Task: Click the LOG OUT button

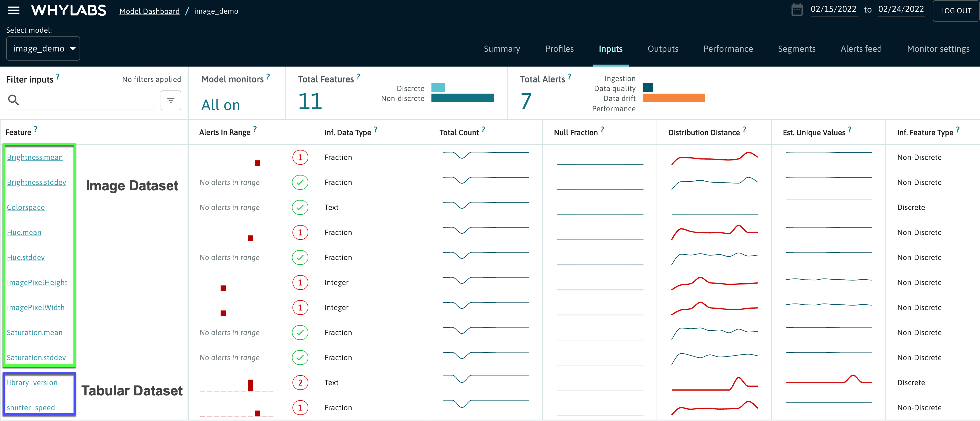Action: 956,11
